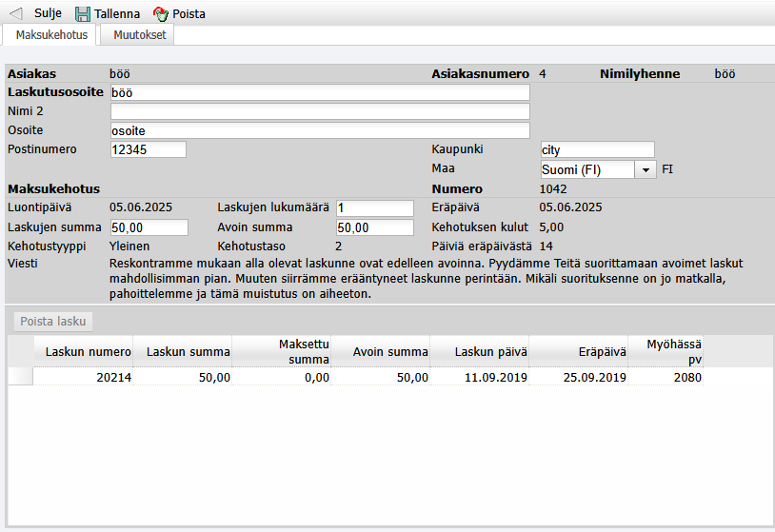Select the Postinumero field with 12345

(x=149, y=149)
